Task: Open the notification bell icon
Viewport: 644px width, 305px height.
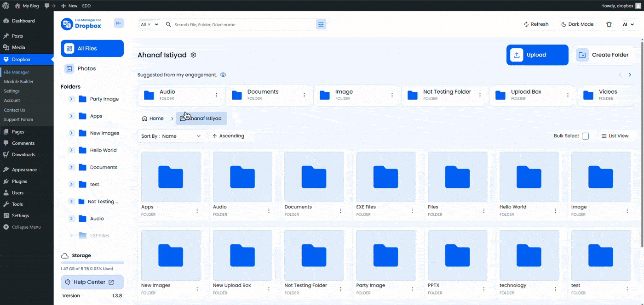Action: pyautogui.click(x=609, y=24)
